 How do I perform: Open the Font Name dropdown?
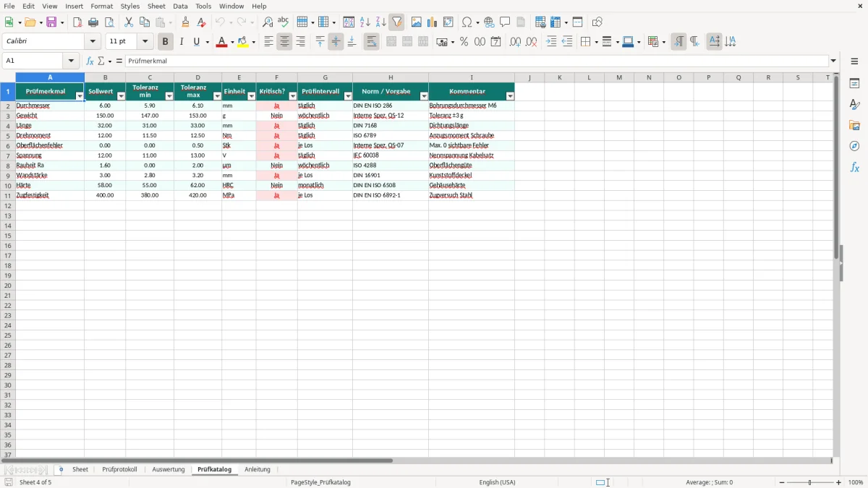(x=93, y=42)
